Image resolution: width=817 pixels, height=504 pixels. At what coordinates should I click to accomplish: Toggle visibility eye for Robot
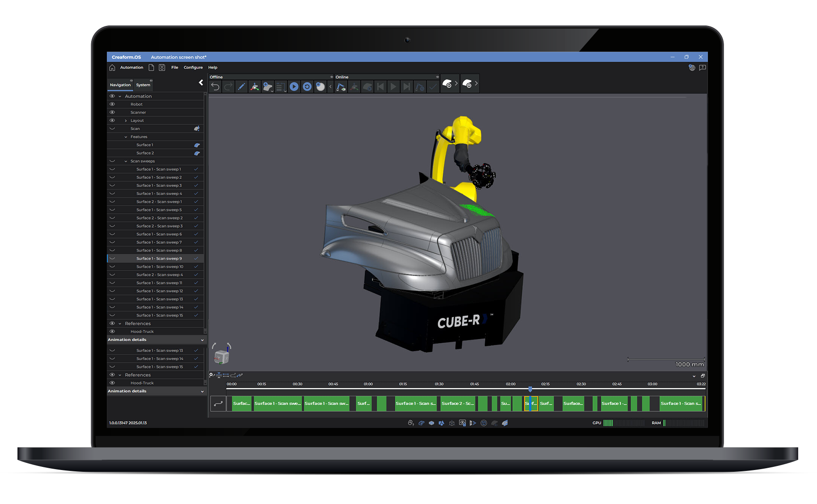(x=112, y=104)
